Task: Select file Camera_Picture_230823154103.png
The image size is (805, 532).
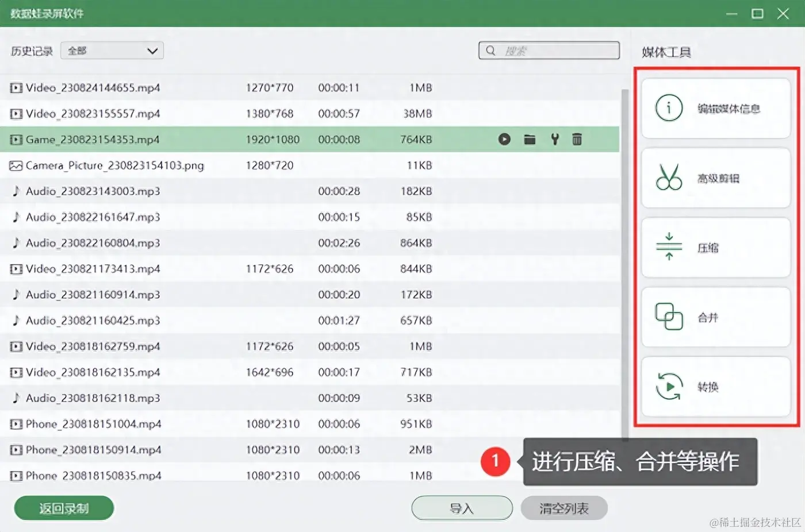Action: (x=309, y=165)
